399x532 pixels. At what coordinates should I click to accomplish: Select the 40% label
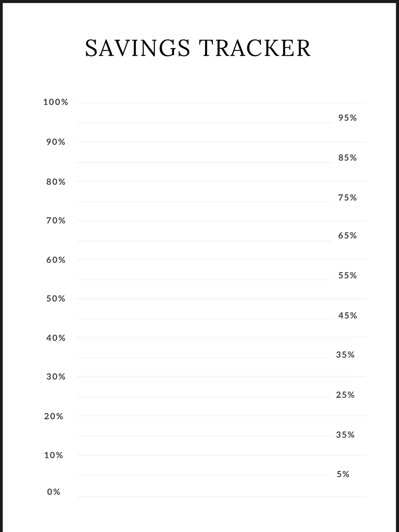[56, 338]
